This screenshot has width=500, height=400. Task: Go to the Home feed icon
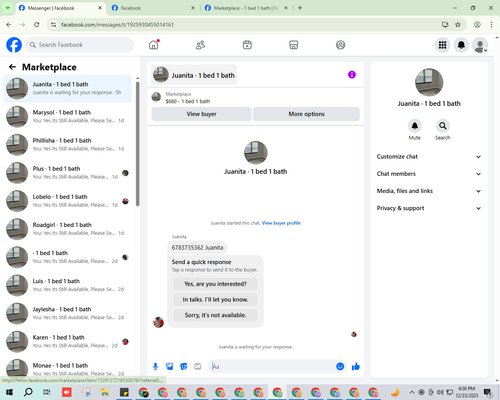pos(154,45)
